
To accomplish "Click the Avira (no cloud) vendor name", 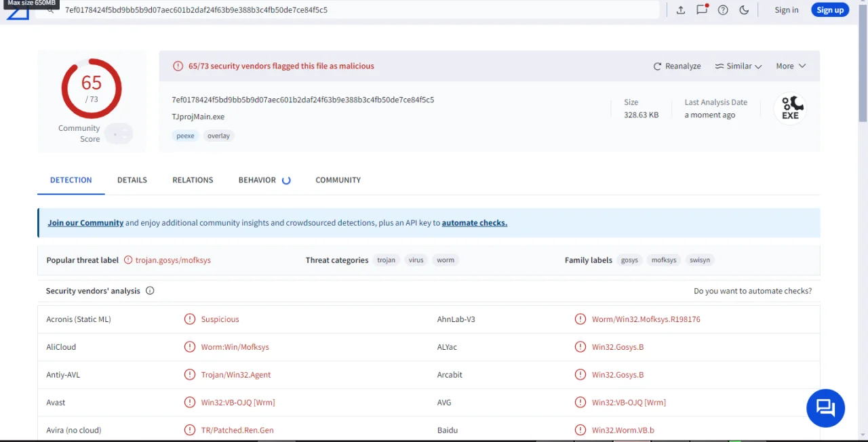I will [74, 430].
